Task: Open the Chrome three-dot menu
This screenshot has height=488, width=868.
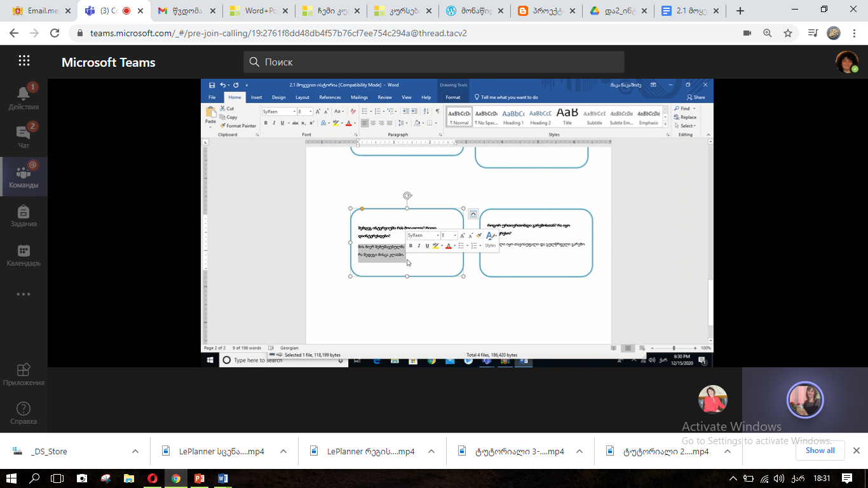Action: tap(855, 33)
